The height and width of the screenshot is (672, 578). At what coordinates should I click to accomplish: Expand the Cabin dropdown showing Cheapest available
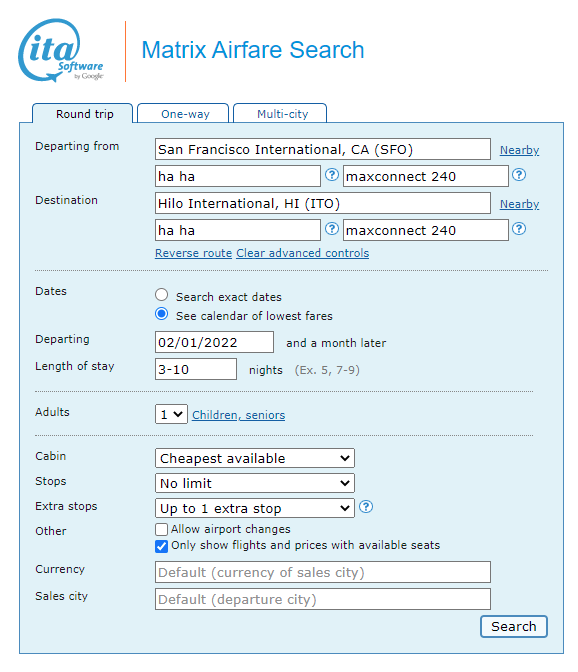pyautogui.click(x=255, y=458)
